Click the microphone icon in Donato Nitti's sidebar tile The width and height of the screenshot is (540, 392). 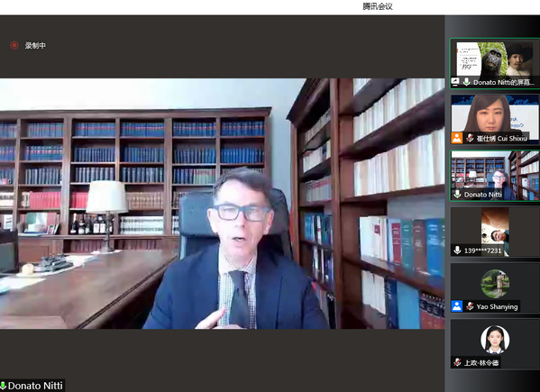457,195
